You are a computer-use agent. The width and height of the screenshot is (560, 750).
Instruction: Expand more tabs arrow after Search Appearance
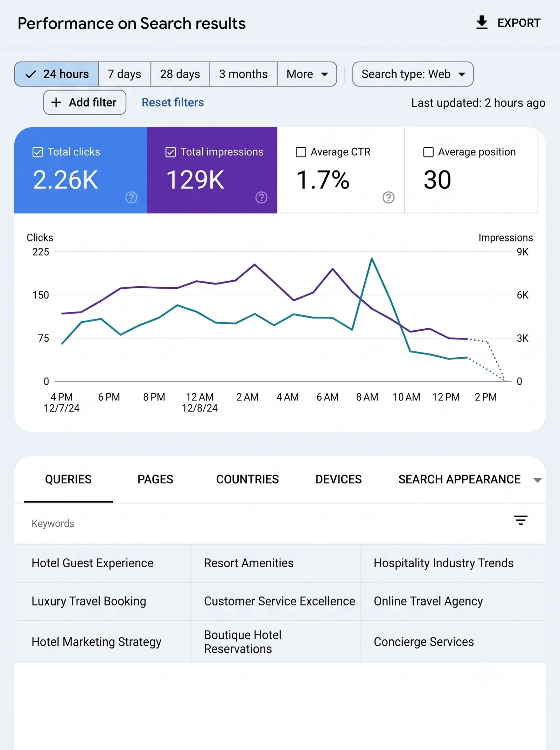point(538,480)
